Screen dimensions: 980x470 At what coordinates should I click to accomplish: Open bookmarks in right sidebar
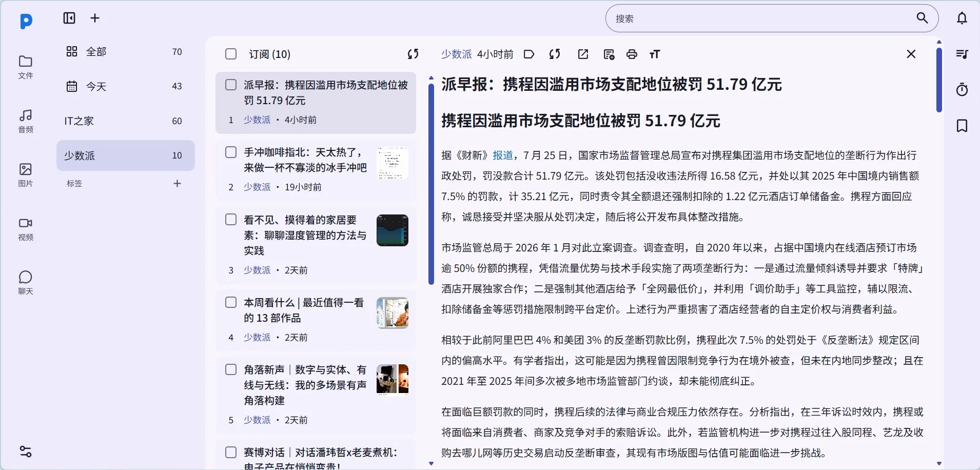(962, 126)
